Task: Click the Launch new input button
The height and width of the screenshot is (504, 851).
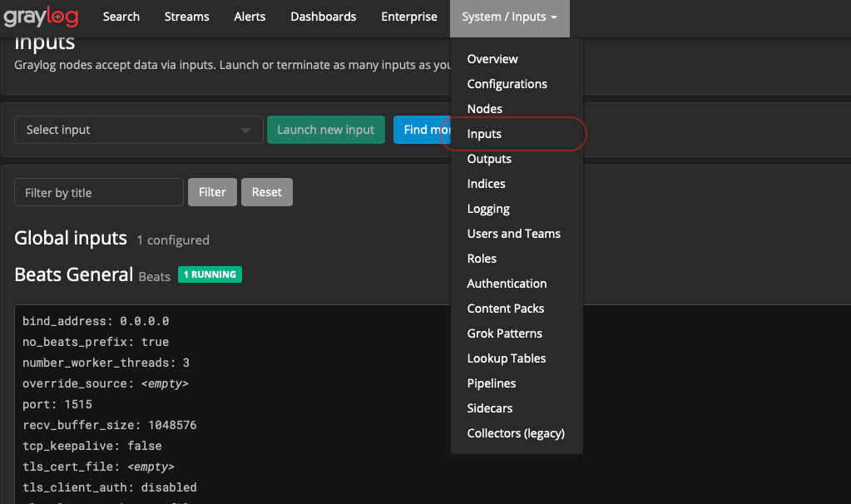Action: tap(325, 130)
